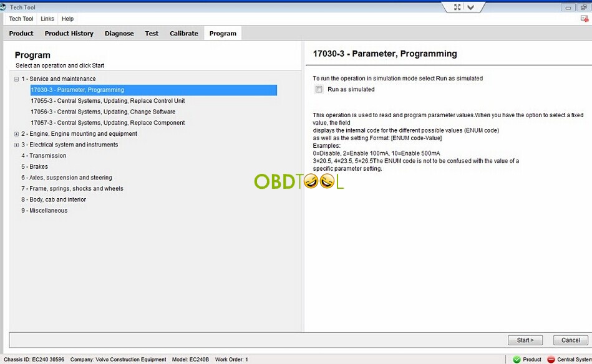592x364 pixels.
Task: Click the Run as simulated label text
Action: click(x=351, y=89)
